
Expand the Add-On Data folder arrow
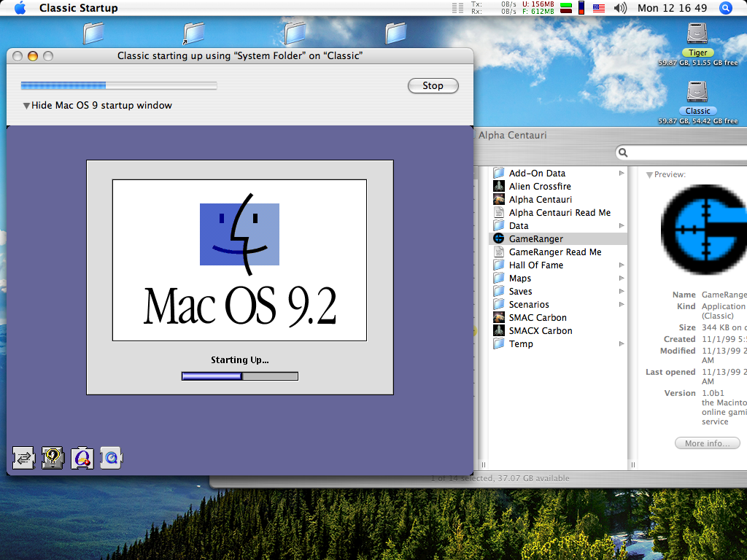coord(622,173)
